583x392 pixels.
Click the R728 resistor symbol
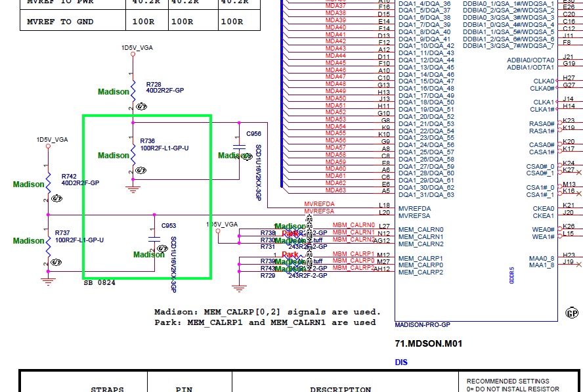[x=133, y=89]
